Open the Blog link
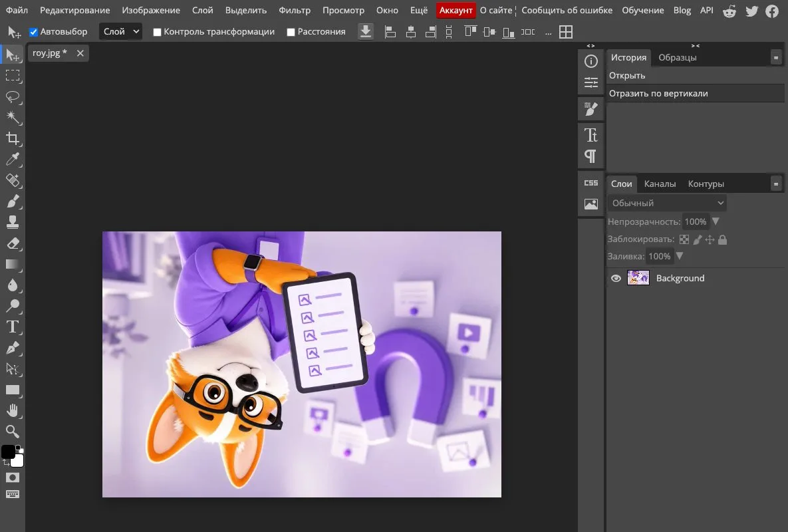This screenshot has height=532, width=788. tap(682, 10)
